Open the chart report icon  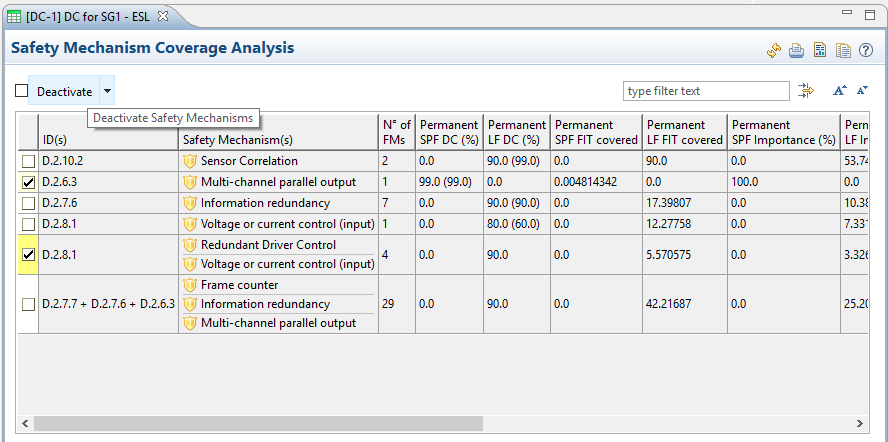coord(820,50)
